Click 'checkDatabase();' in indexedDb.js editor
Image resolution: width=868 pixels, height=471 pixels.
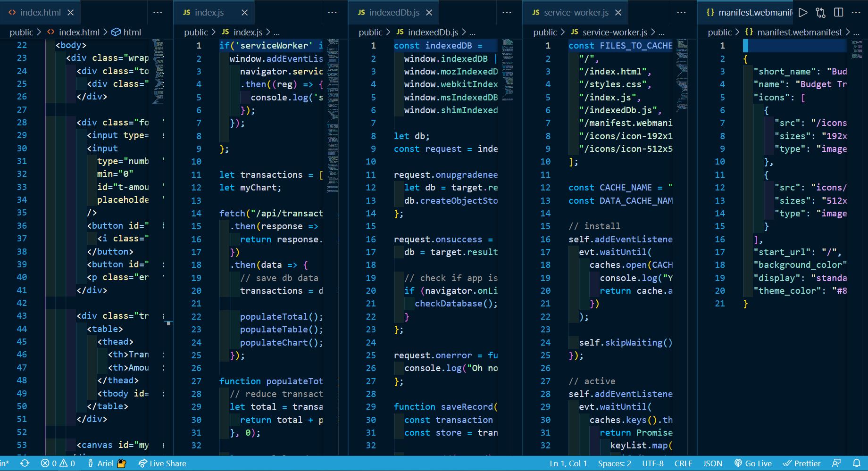(456, 303)
